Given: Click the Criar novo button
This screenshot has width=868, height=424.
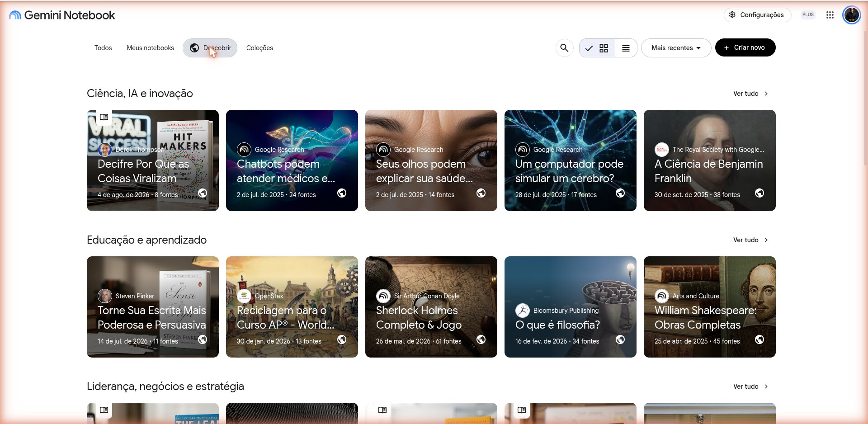Looking at the screenshot, I should 745,47.
